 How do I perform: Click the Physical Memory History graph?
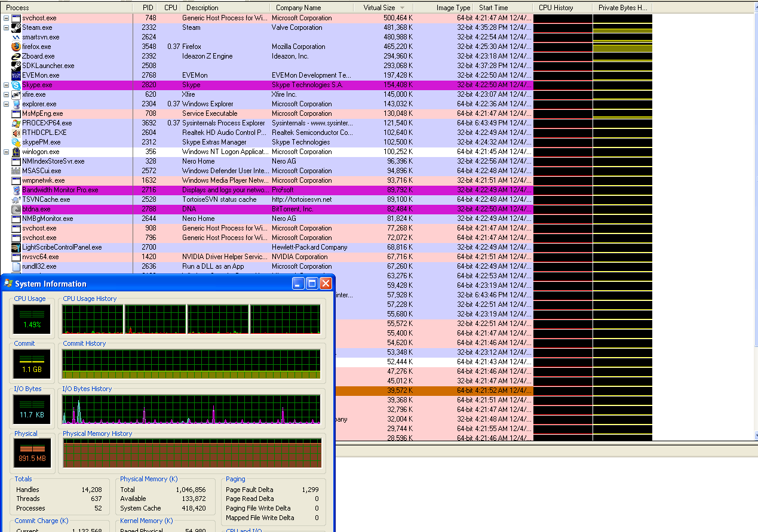(192, 454)
